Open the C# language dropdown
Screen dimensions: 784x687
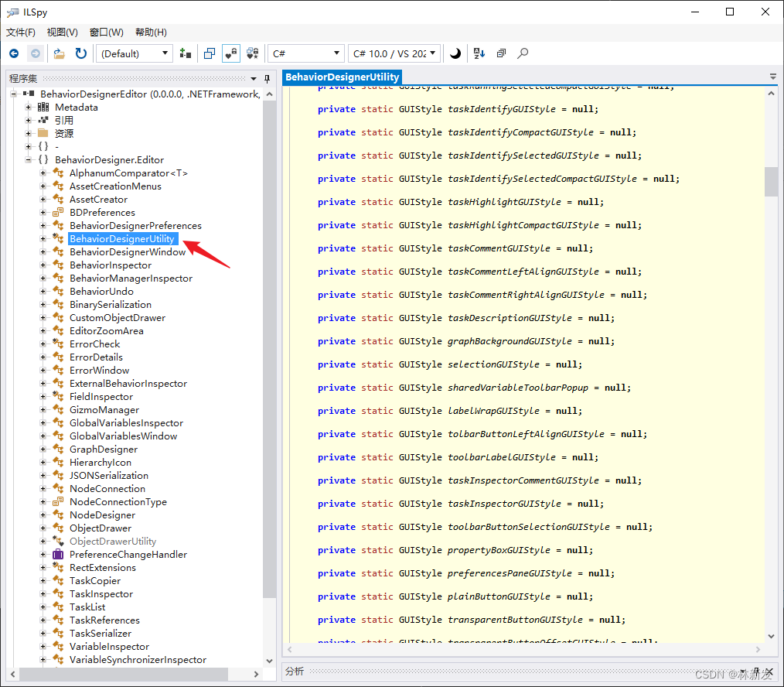306,53
